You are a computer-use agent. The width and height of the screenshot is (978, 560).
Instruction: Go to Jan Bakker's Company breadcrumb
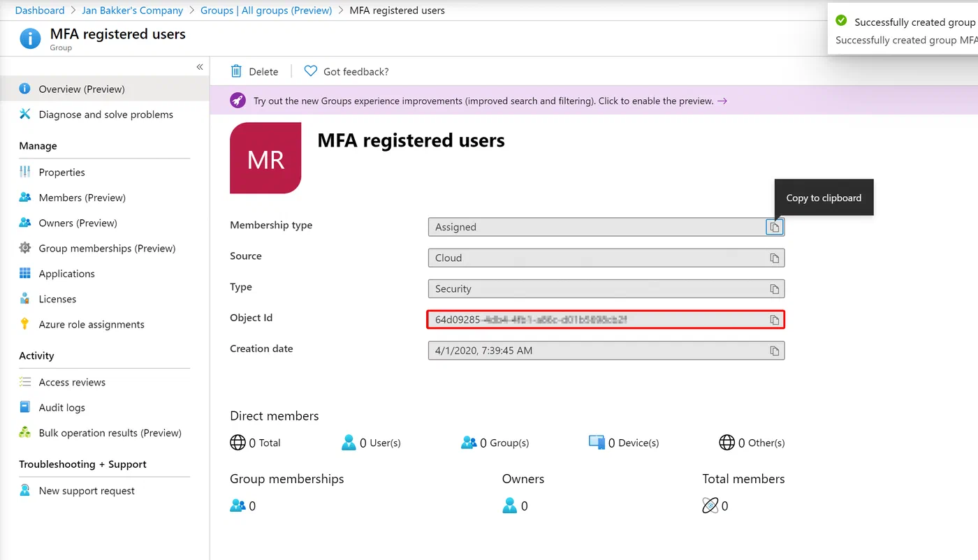(132, 10)
